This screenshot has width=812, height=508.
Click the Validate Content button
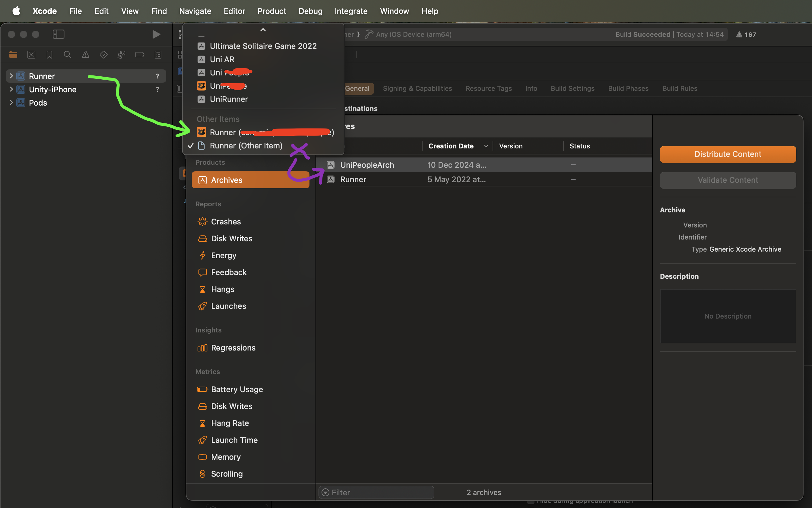pos(728,180)
